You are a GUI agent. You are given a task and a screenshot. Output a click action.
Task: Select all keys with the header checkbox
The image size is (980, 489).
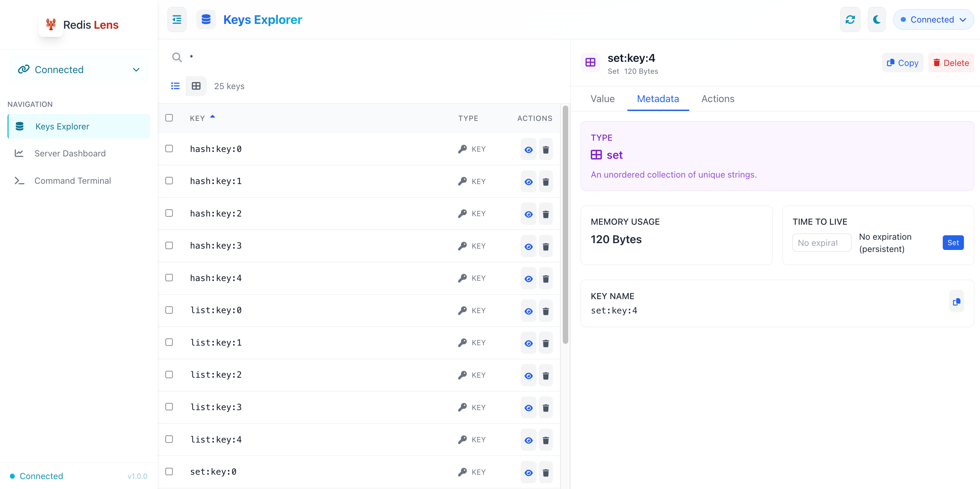tap(169, 118)
